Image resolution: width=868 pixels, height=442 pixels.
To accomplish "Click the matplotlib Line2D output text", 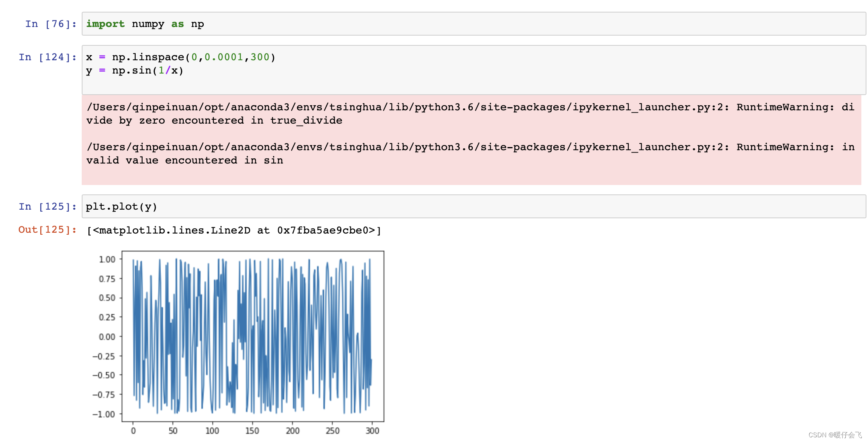I will click(234, 230).
